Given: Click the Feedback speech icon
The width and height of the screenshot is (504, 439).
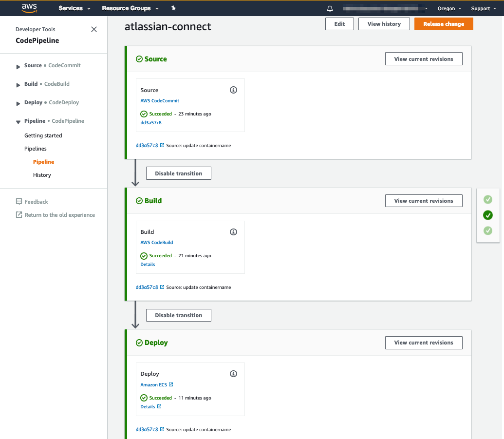Looking at the screenshot, I should point(19,202).
